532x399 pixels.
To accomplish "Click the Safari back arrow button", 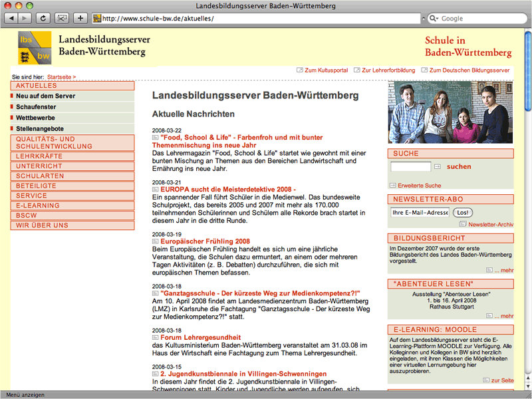I will [12, 18].
